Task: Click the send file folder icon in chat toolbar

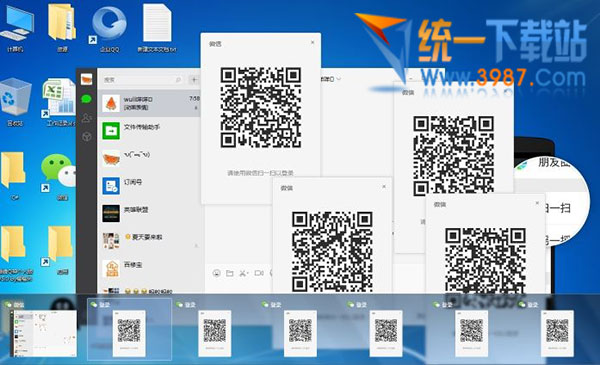Action: point(230,273)
